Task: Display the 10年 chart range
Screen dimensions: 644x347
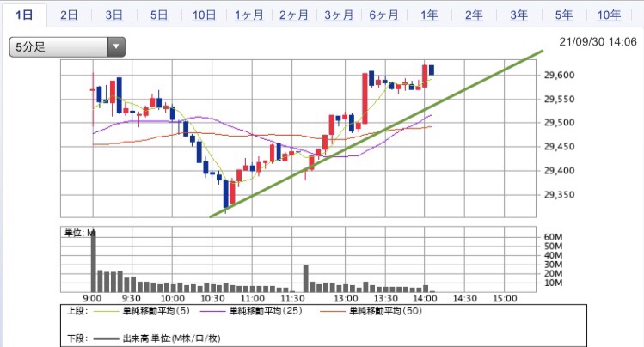Action: (x=609, y=15)
